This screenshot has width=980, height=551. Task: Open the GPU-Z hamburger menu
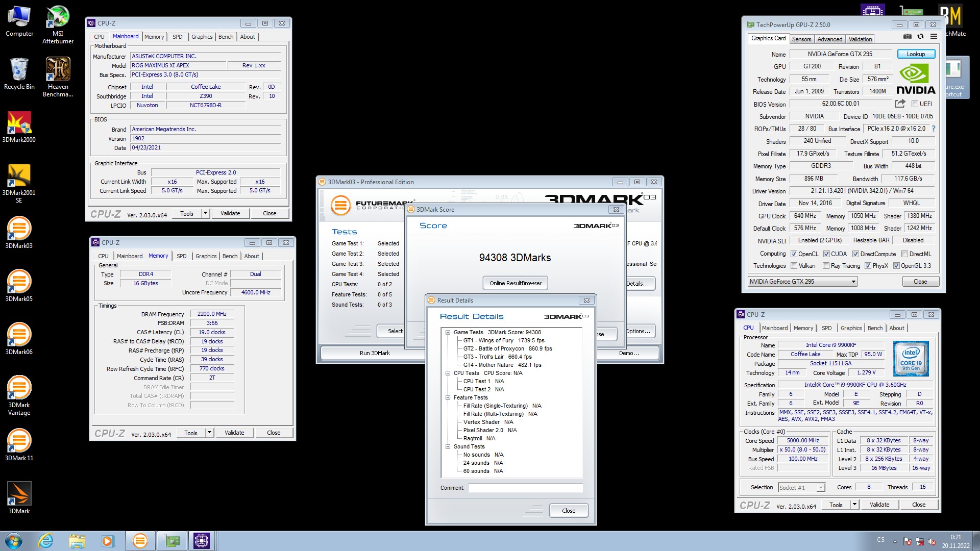934,37
